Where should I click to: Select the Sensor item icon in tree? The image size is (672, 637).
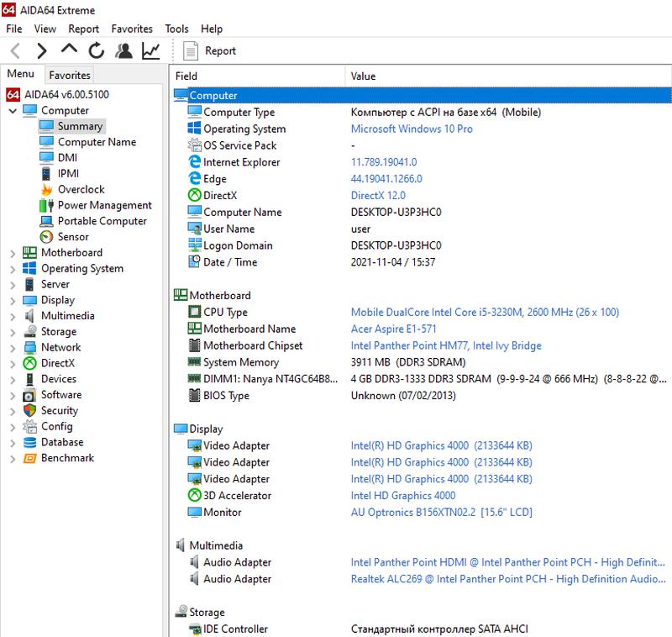46,237
